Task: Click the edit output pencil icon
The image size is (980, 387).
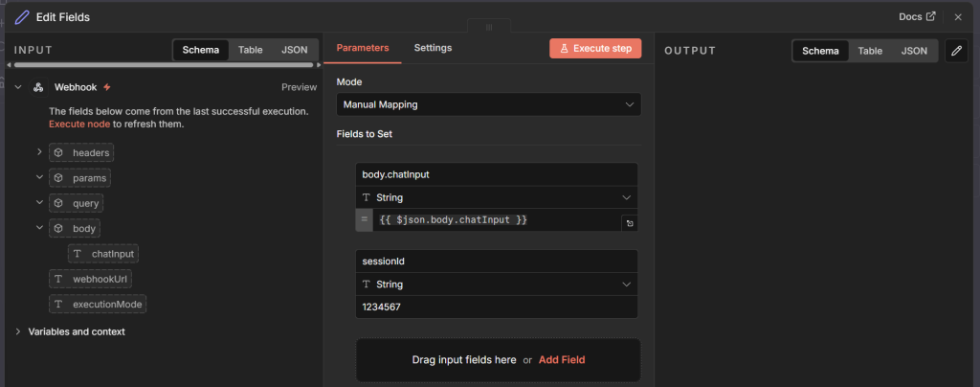Action: click(956, 51)
